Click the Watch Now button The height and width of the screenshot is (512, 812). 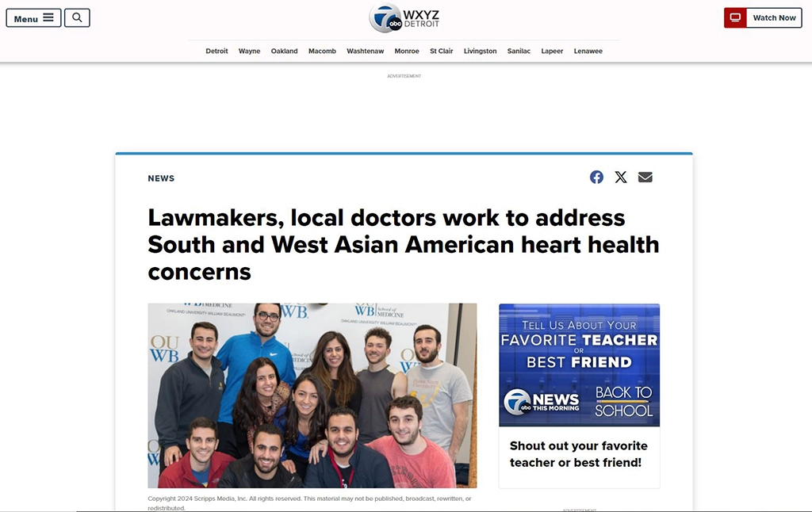pos(763,18)
